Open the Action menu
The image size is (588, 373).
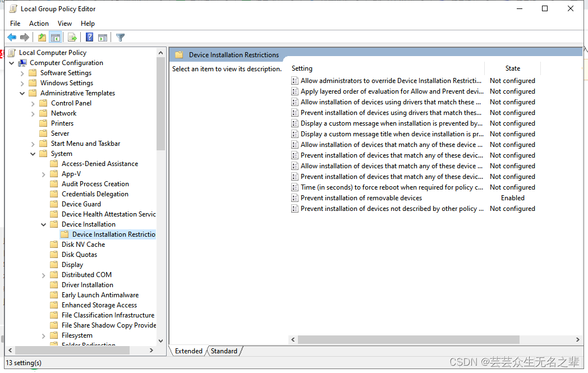[39, 24]
